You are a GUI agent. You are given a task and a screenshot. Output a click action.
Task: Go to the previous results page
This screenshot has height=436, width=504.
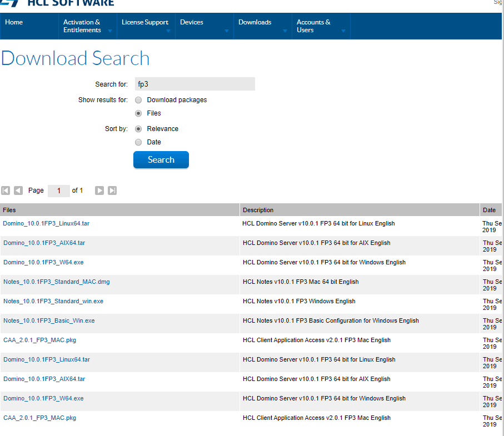pos(18,191)
